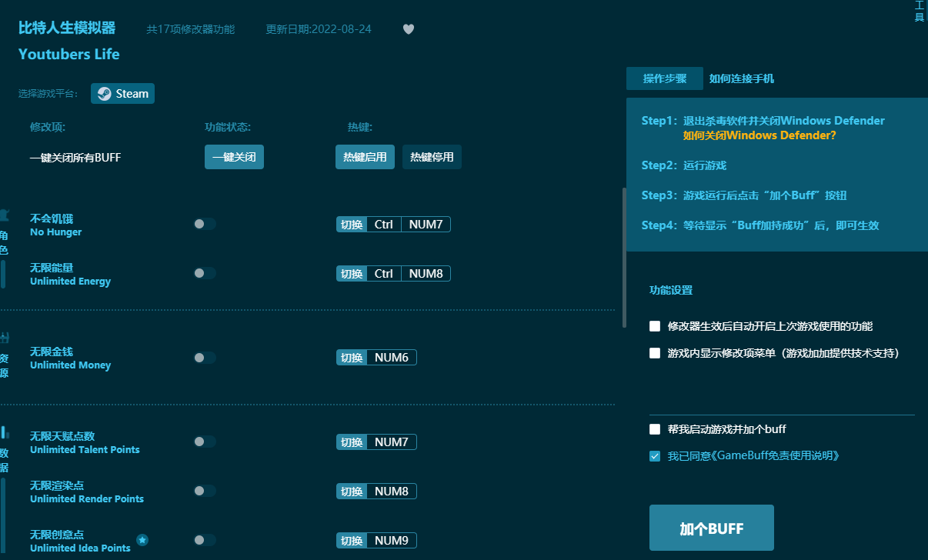Click the heart favorite icon
928x560 pixels.
pyautogui.click(x=409, y=29)
